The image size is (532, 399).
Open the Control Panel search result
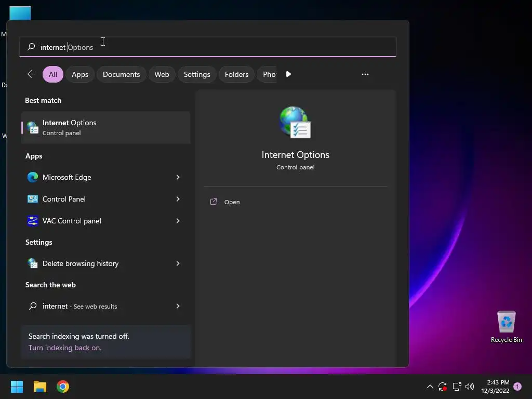(105, 199)
